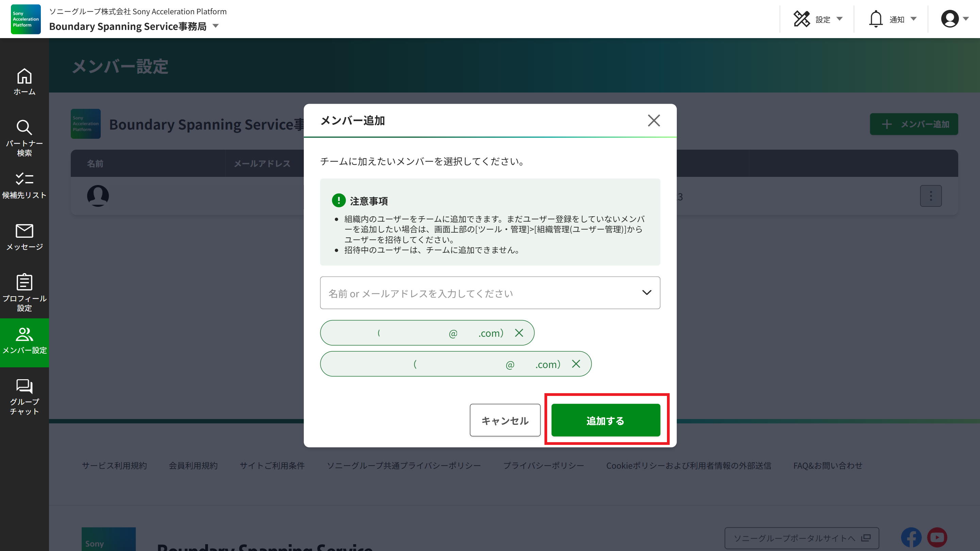Click the 通知 bell icon
The image size is (980, 551).
coord(876,19)
